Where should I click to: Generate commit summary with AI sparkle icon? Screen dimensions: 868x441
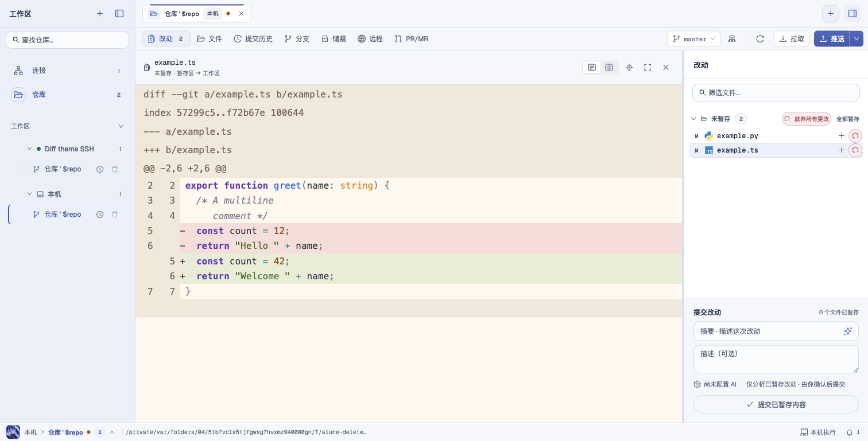pyautogui.click(x=848, y=331)
